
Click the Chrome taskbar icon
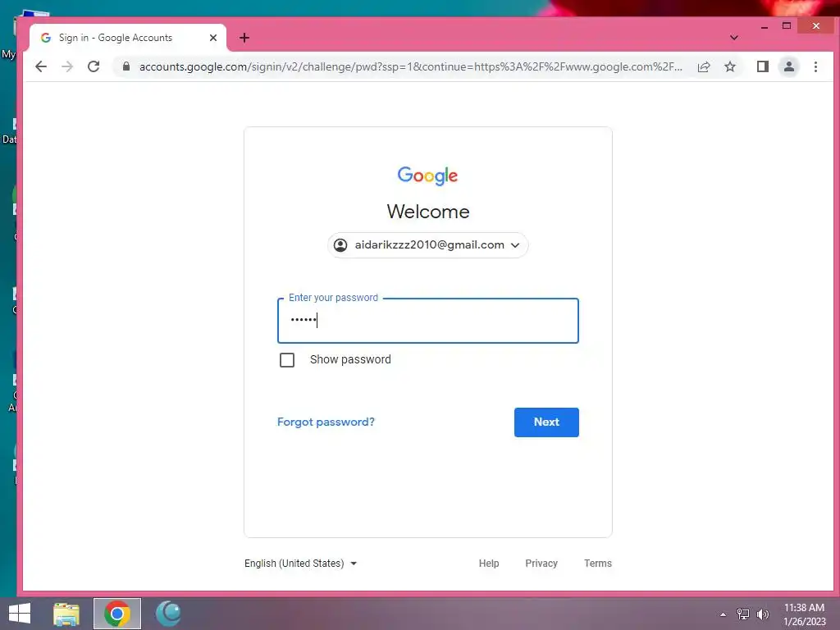(116, 614)
